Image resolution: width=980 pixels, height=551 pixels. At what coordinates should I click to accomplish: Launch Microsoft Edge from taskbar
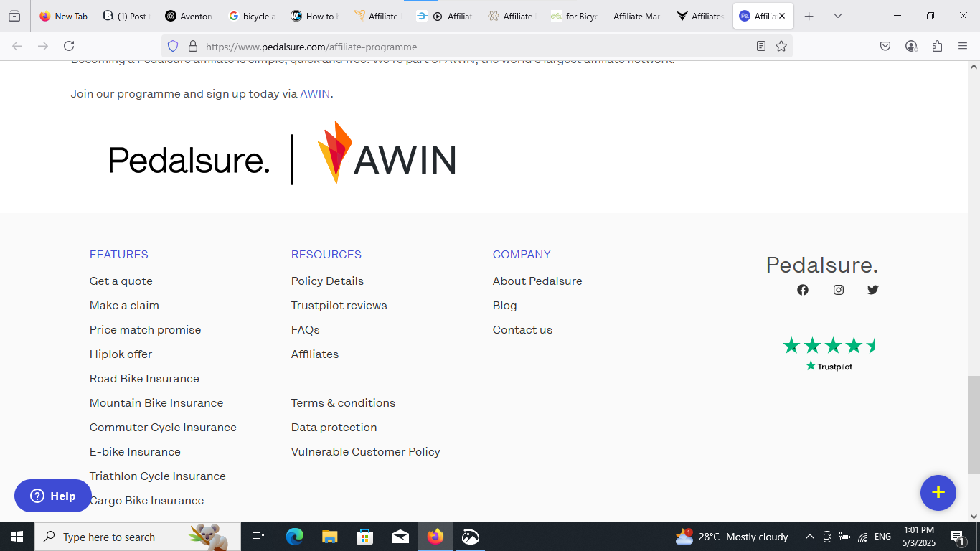[294, 537]
